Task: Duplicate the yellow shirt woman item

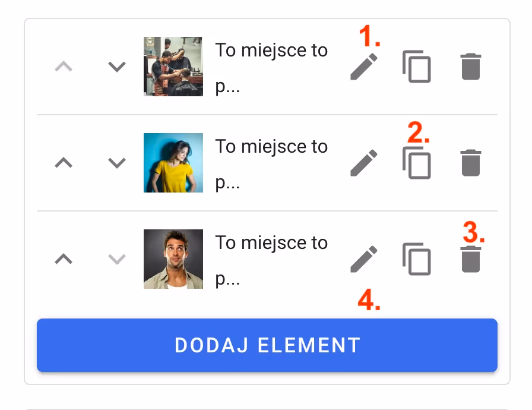Action: [416, 163]
